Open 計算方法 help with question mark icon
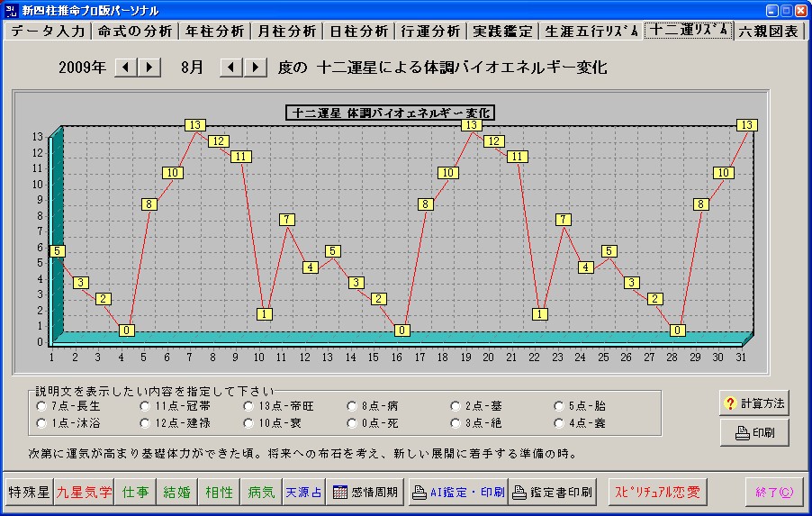The image size is (812, 516). (x=754, y=403)
